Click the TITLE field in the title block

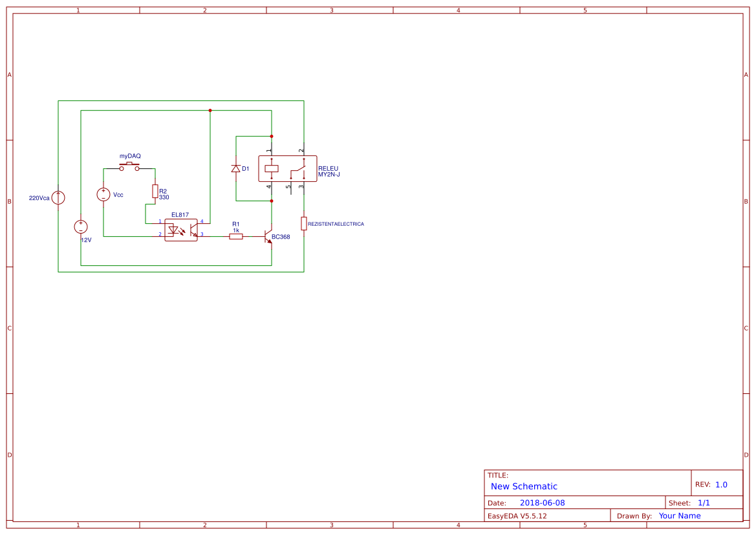tap(498, 474)
